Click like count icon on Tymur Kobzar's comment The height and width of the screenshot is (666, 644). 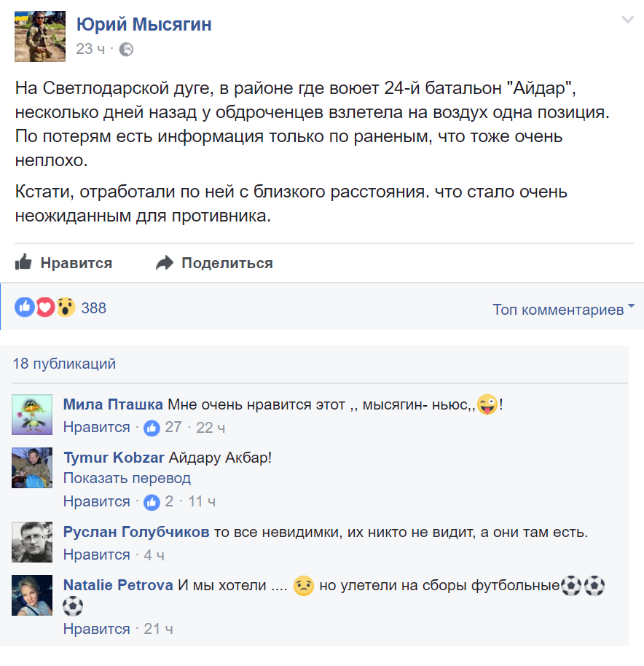(x=152, y=502)
